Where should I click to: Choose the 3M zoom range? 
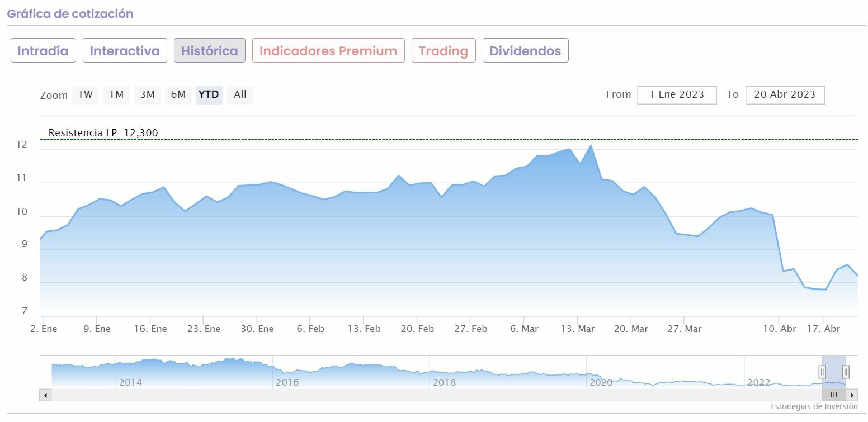148,95
